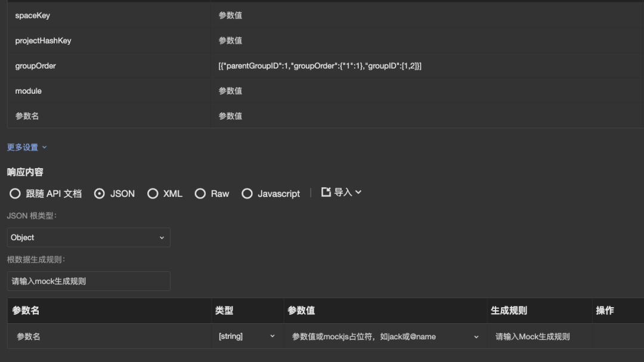The width and height of the screenshot is (644, 362).
Task: Open the [string] type dropdown
Action: (247, 336)
